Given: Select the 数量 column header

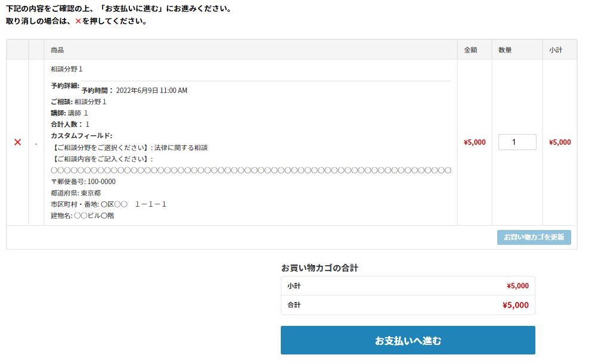Looking at the screenshot, I should (505, 50).
